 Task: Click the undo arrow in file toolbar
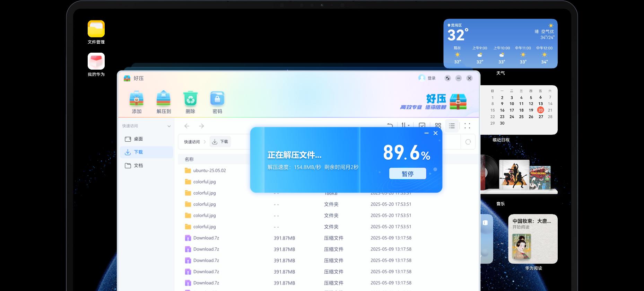click(x=390, y=125)
